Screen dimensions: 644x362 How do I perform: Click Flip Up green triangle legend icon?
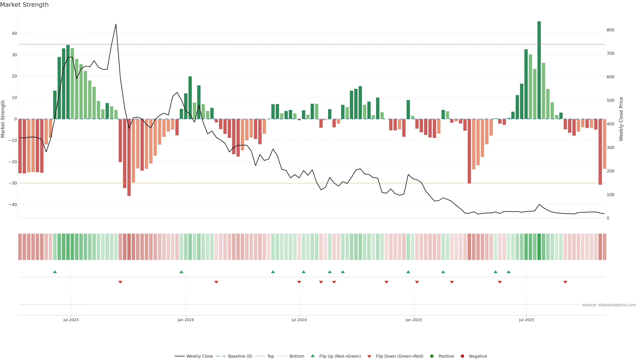312,356
